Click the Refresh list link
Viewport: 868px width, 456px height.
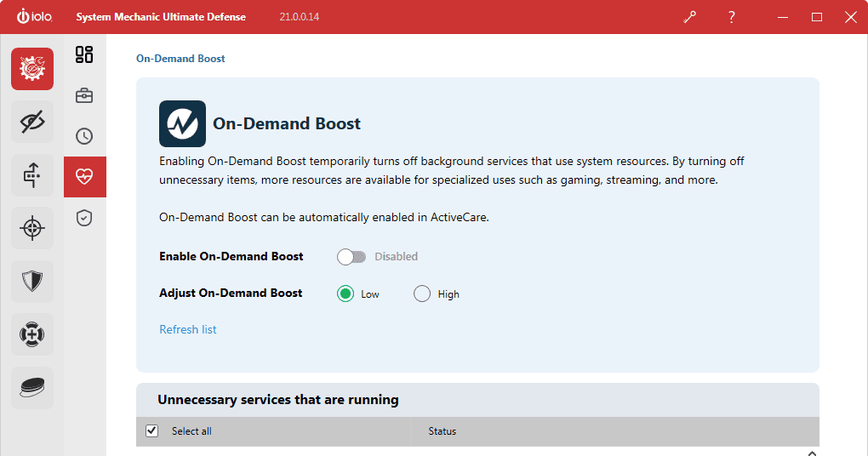point(188,329)
